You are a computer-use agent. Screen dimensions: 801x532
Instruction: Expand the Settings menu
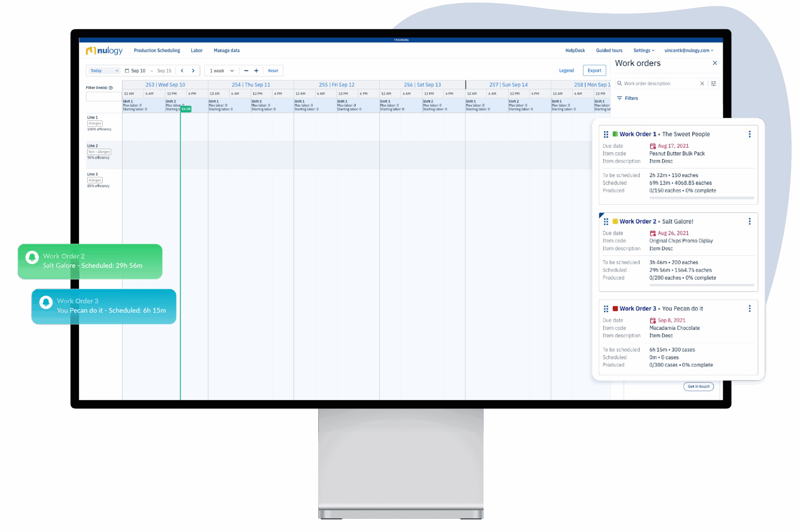click(644, 50)
